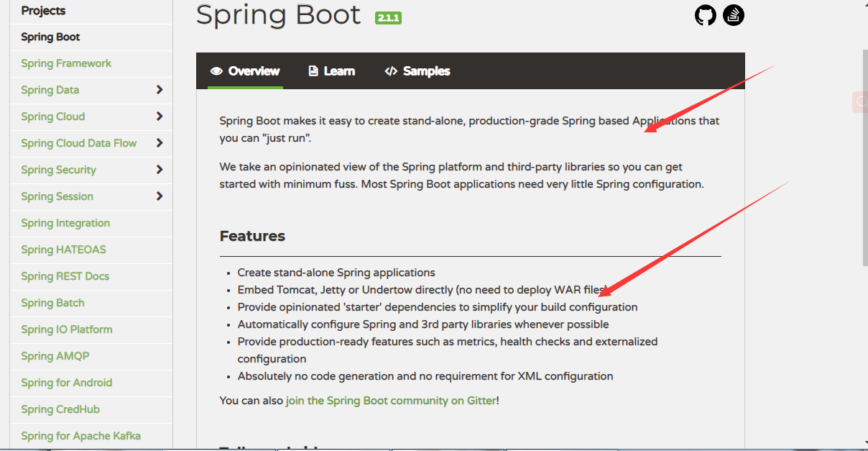Click the red search icon at right edge

[x=860, y=102]
